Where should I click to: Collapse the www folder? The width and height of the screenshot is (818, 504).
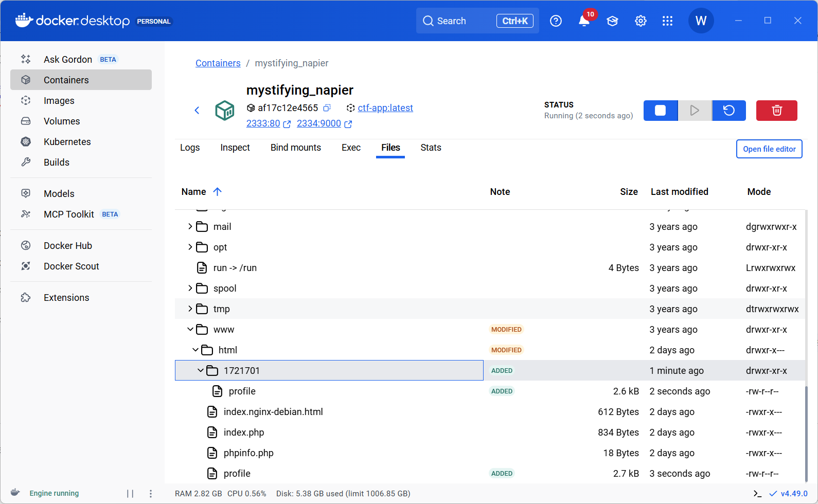(x=190, y=330)
